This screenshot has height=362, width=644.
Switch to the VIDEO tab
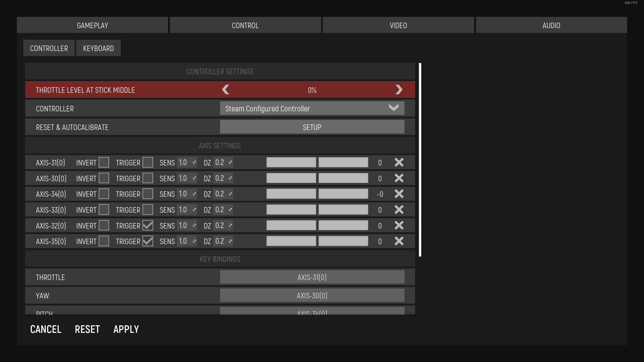click(398, 25)
